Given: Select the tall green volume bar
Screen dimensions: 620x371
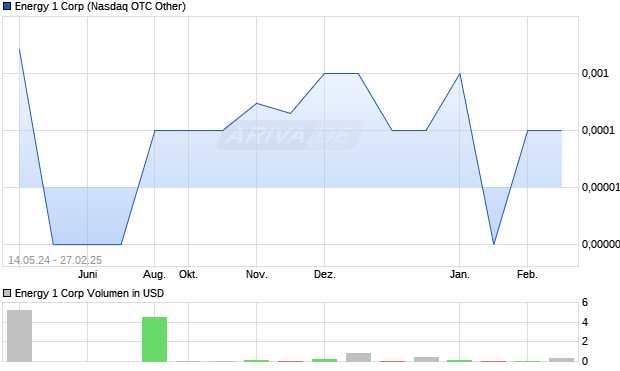Looking at the screenshot, I should [155, 339].
